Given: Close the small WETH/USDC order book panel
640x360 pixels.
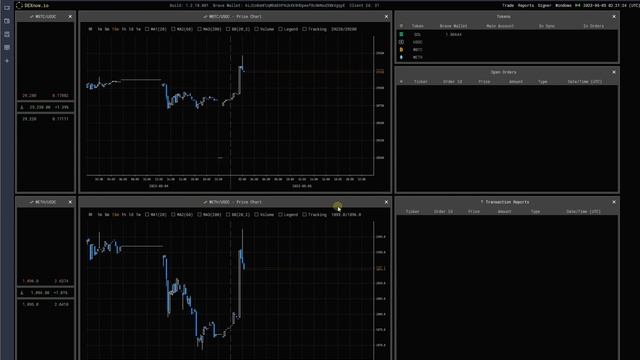Looking at the screenshot, I should [70, 202].
